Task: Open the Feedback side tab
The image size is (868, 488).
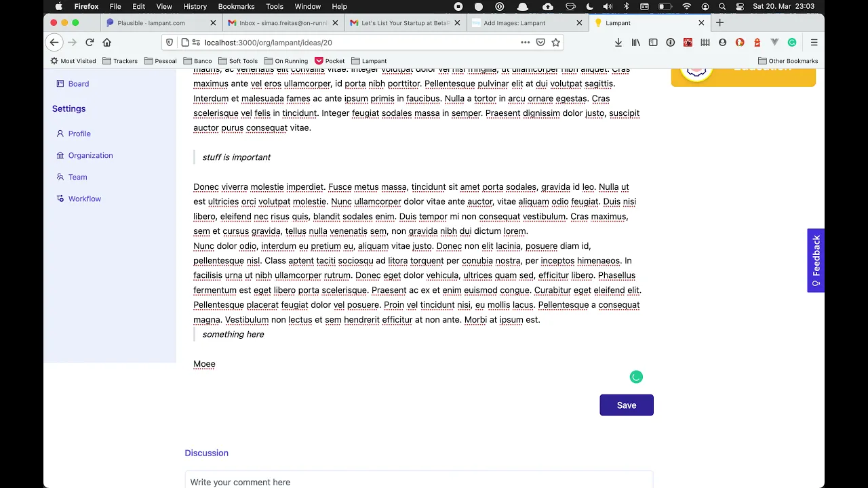Action: [816, 261]
